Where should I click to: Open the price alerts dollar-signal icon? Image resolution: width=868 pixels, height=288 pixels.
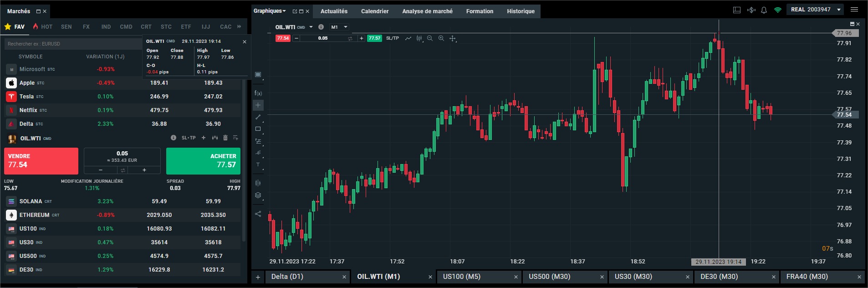click(x=751, y=10)
